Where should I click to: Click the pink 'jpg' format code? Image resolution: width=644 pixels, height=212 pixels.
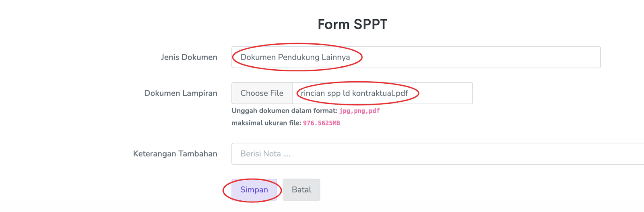pyautogui.click(x=345, y=111)
